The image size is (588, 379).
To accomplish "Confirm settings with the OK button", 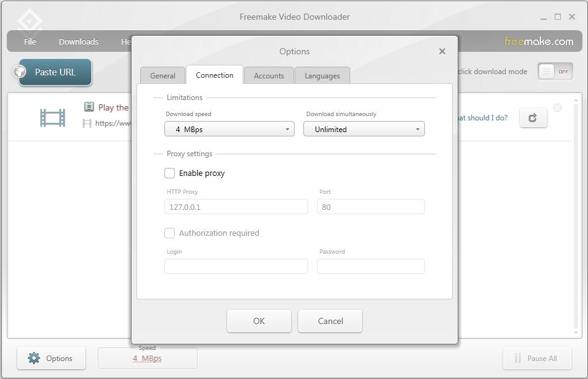I will pyautogui.click(x=259, y=321).
